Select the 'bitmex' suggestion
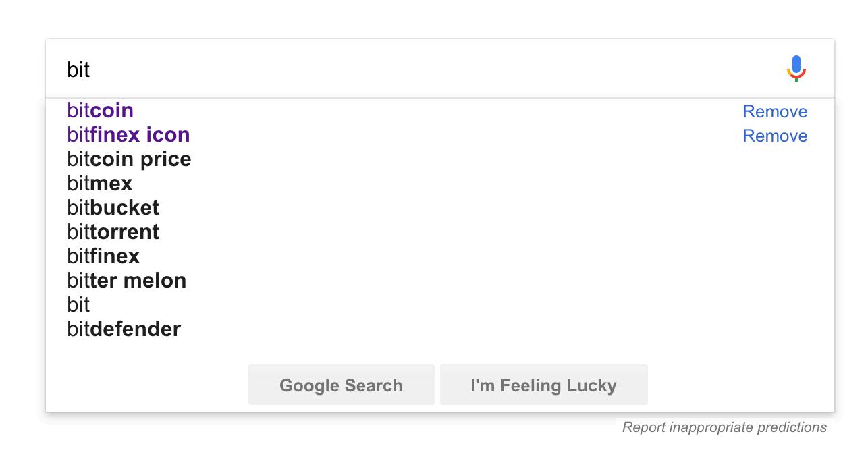868x463 pixels. coord(100,184)
